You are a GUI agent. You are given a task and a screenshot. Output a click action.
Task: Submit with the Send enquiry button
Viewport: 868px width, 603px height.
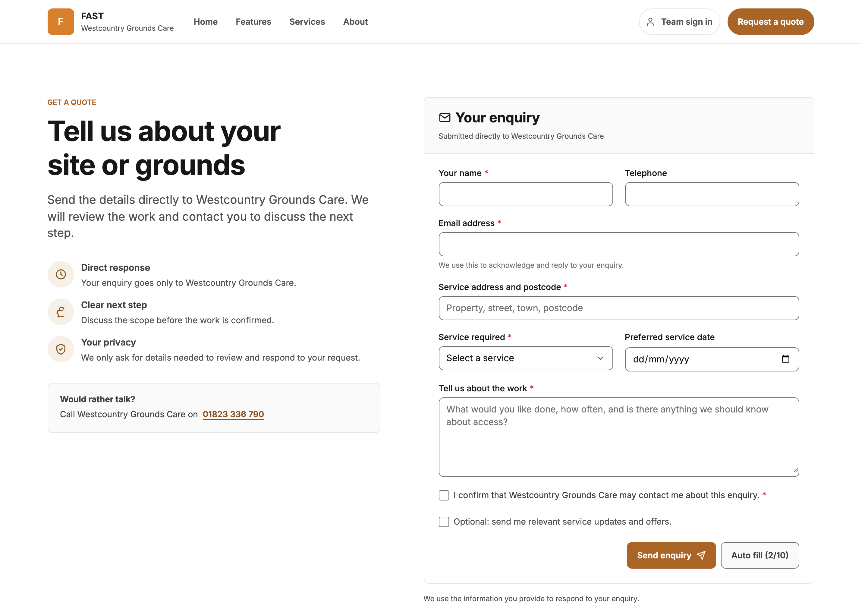[671, 555]
